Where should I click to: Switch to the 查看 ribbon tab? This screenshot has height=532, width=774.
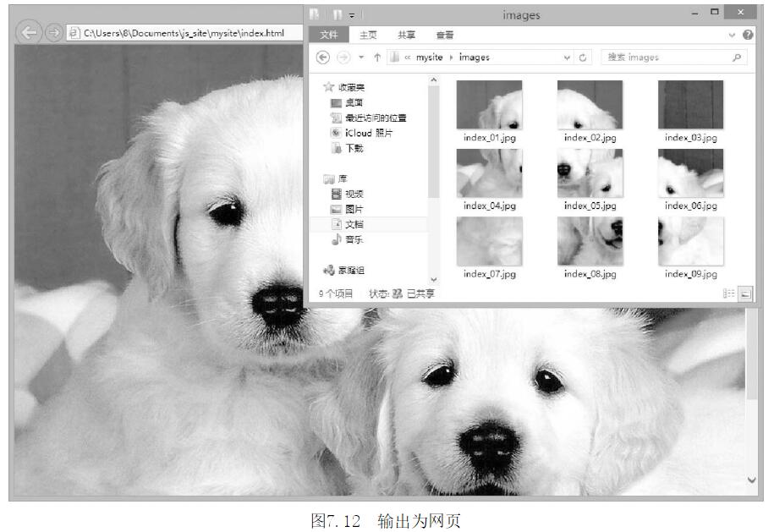point(444,35)
